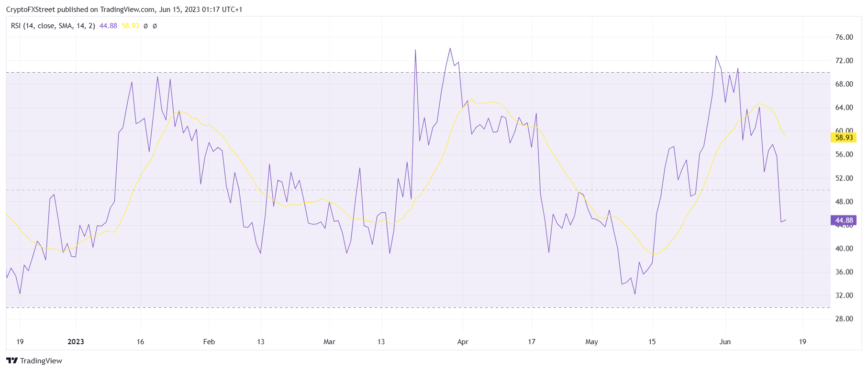Click the 68.00 value on the scale

(844, 84)
